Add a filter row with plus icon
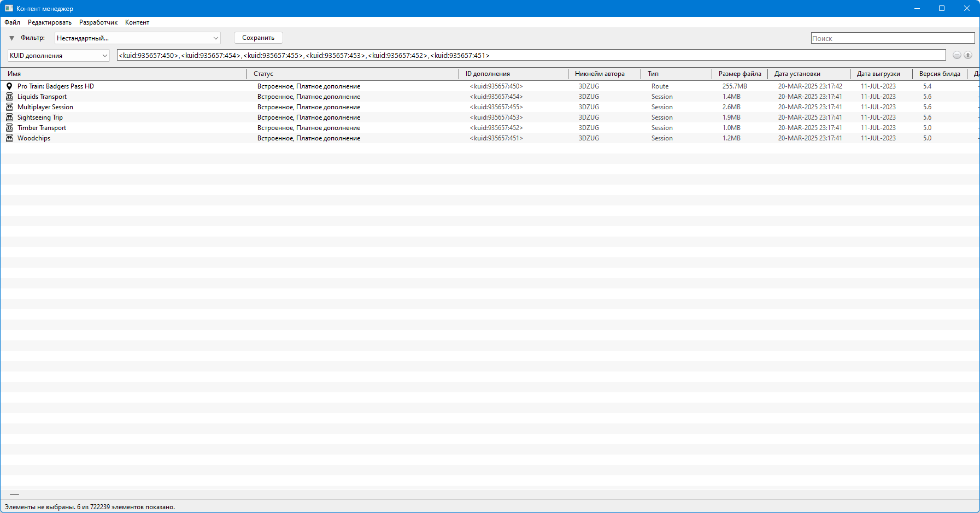980x513 pixels. (x=968, y=55)
